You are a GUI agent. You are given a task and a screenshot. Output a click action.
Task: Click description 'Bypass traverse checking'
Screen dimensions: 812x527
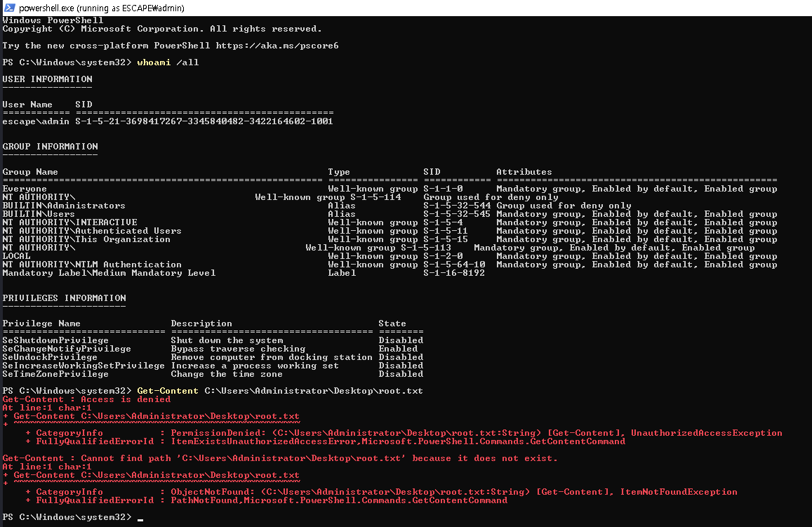pos(238,349)
